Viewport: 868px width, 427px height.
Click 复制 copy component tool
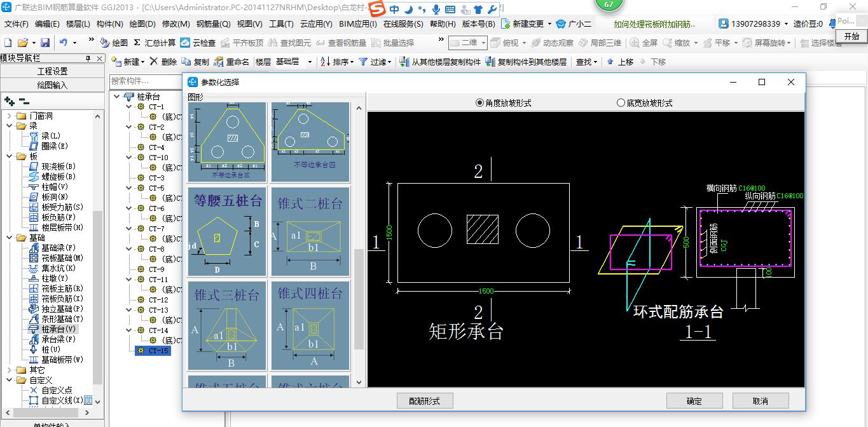(x=195, y=62)
